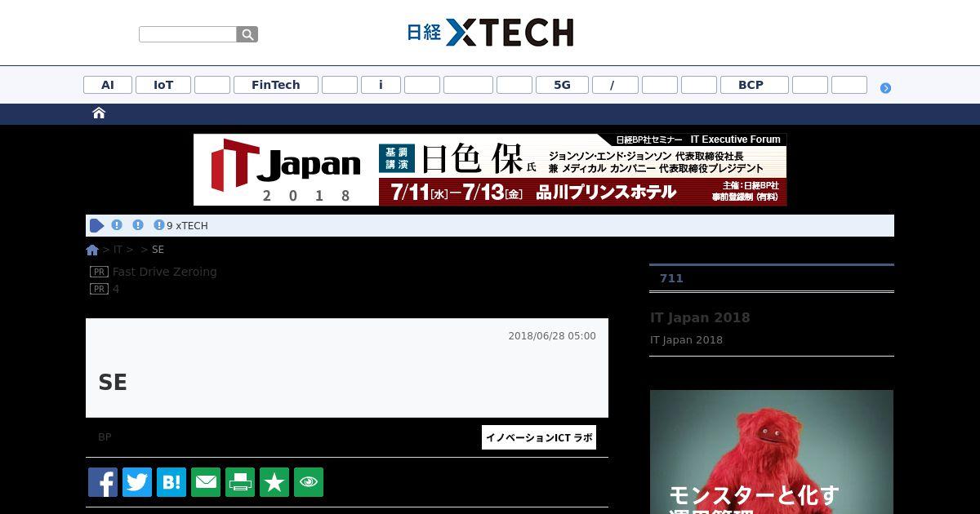Click the second exclamation notice icon
This screenshot has height=514, width=980.
point(138,225)
